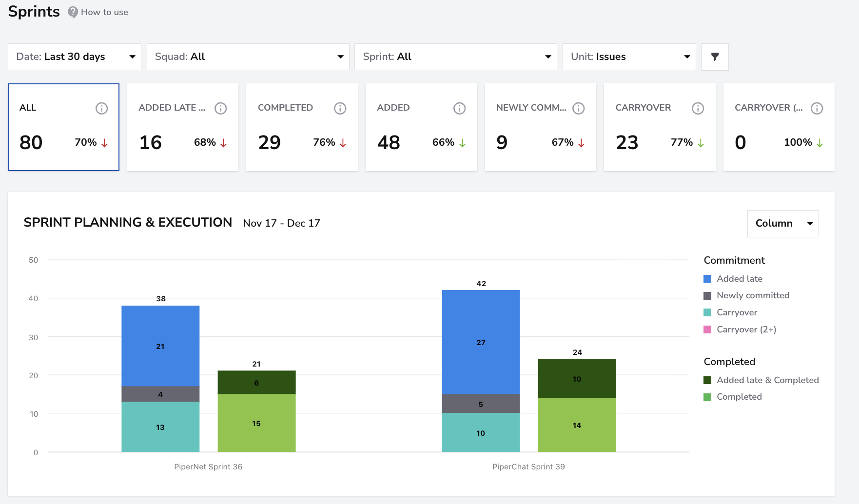Open the Unit: Issues dropdown
Image resolution: width=859 pixels, height=504 pixels.
(629, 57)
